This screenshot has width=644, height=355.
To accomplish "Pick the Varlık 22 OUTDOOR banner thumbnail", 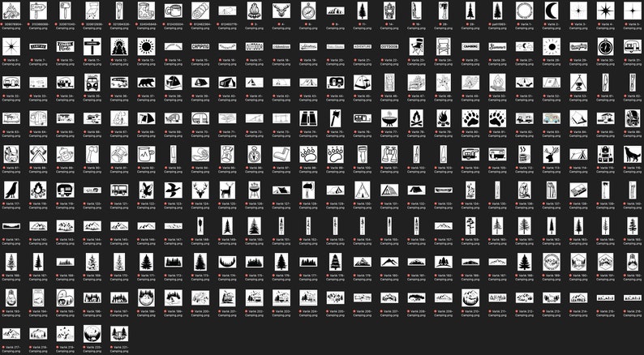I will 389,46.
